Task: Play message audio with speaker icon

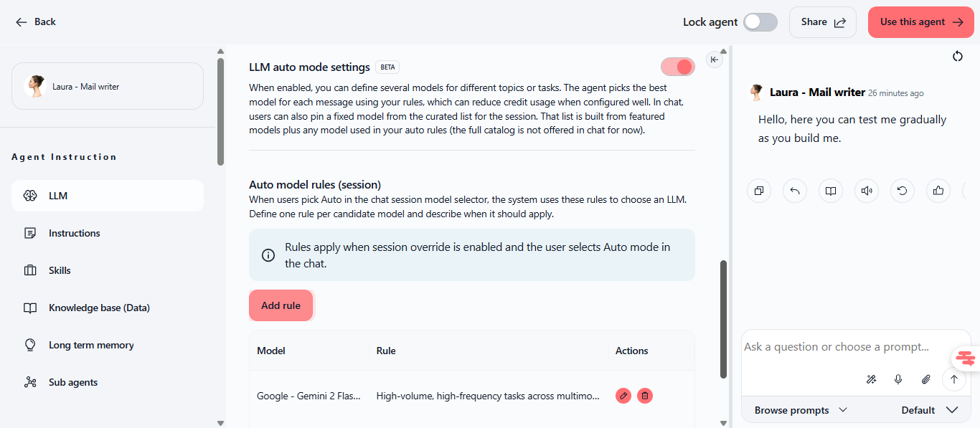Action: click(x=866, y=191)
